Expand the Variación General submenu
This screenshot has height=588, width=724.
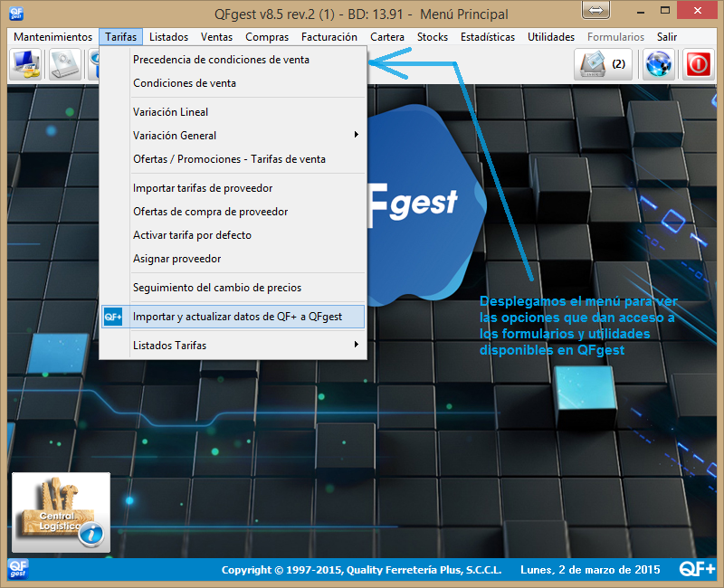point(233,136)
